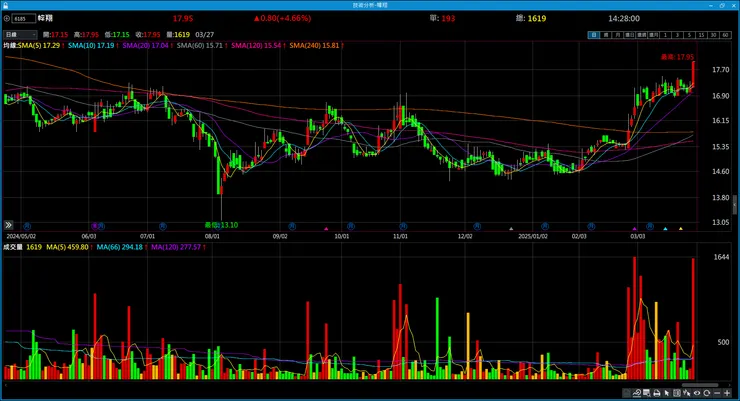Open the chart analysis search icon

637,393
